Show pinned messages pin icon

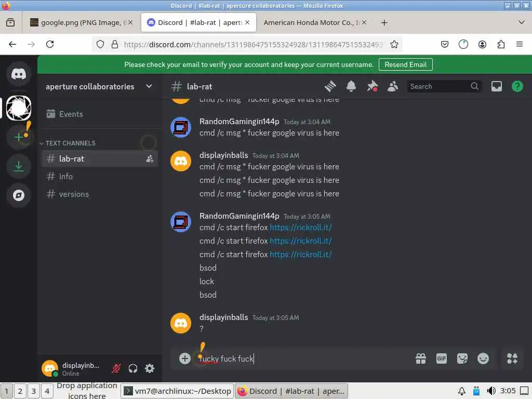click(x=372, y=87)
